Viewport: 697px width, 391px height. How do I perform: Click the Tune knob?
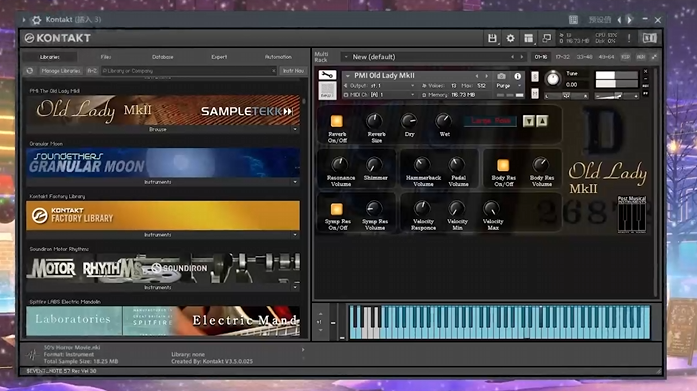tap(553, 79)
